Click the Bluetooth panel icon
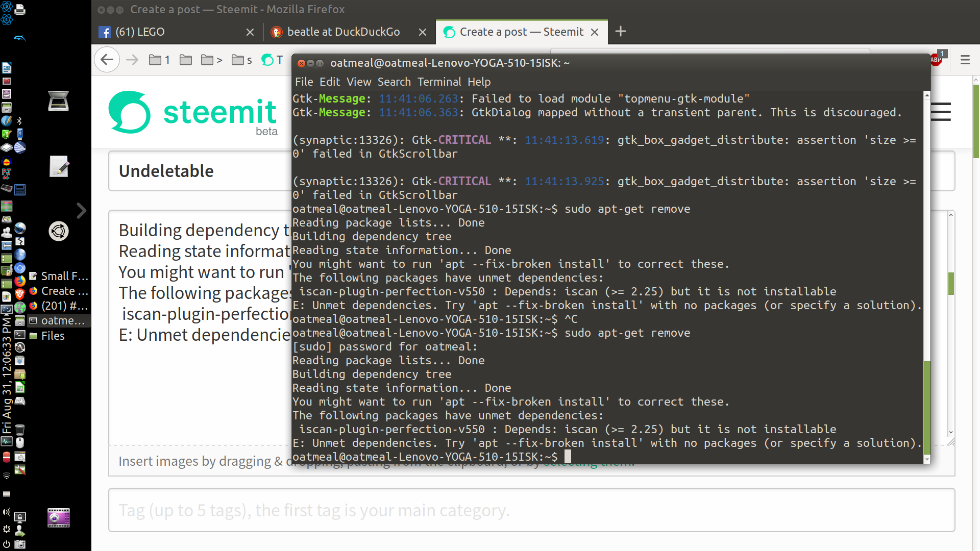The height and width of the screenshot is (551, 980). pyautogui.click(x=19, y=121)
